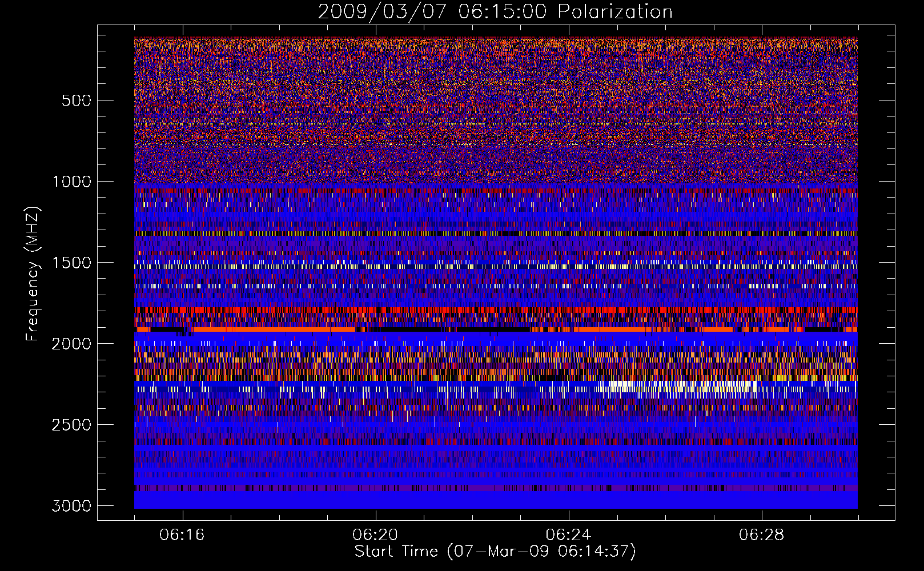Click the '06:16' time axis label
Screen dimensions: 924x571
pyautogui.click(x=182, y=534)
